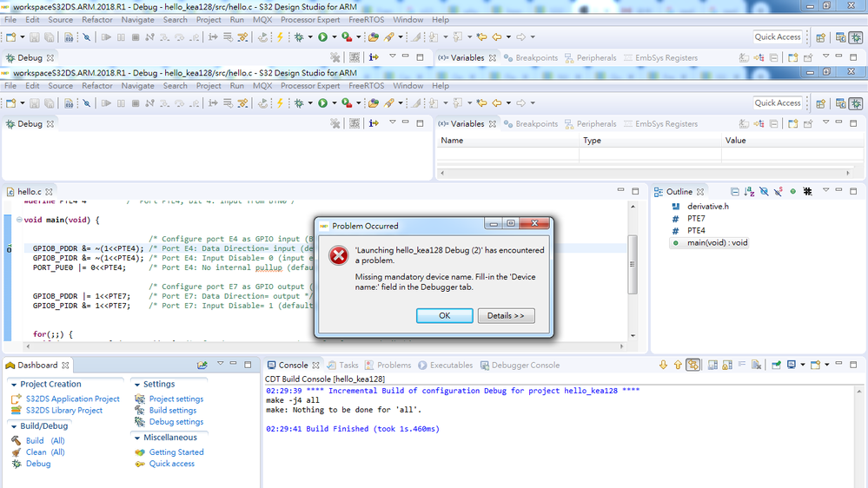
Task: Open the FreeRTOS menu in the front window
Action: [x=366, y=86]
